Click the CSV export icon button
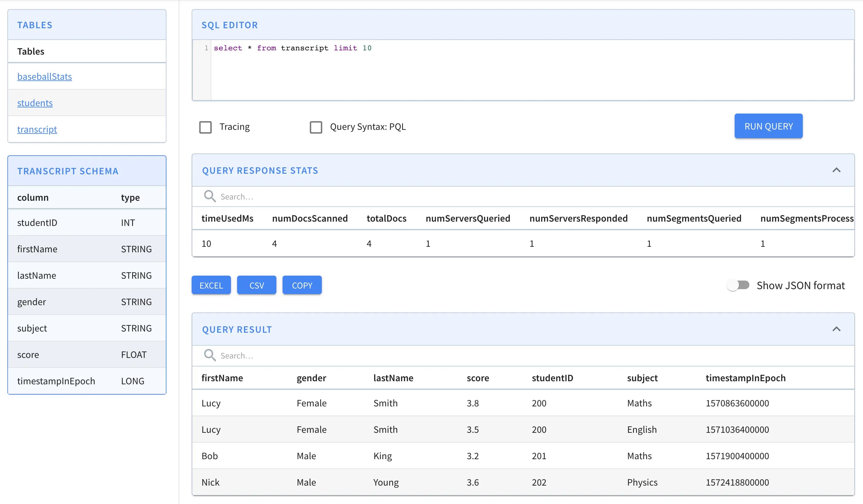Image resolution: width=863 pixels, height=504 pixels. (257, 285)
